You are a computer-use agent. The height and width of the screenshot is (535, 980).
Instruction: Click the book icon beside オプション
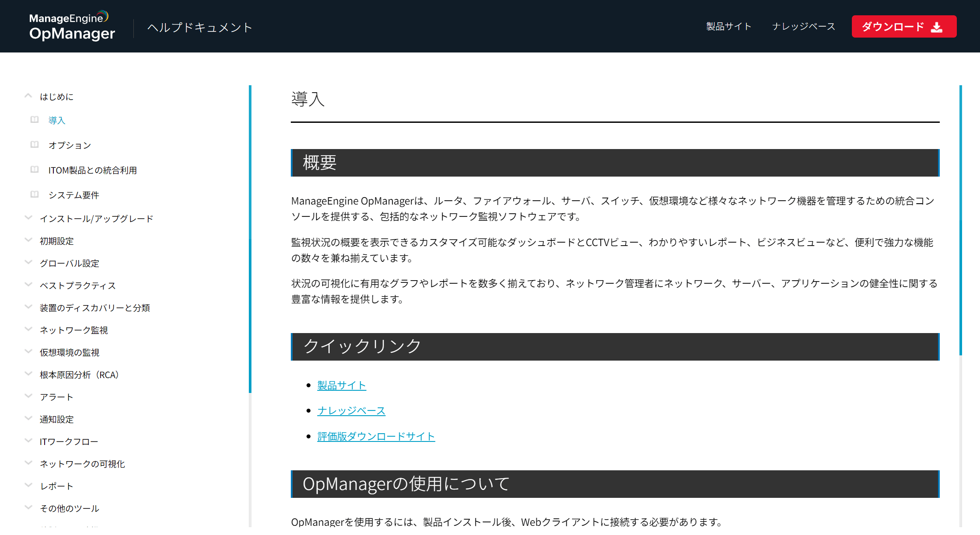pos(35,145)
